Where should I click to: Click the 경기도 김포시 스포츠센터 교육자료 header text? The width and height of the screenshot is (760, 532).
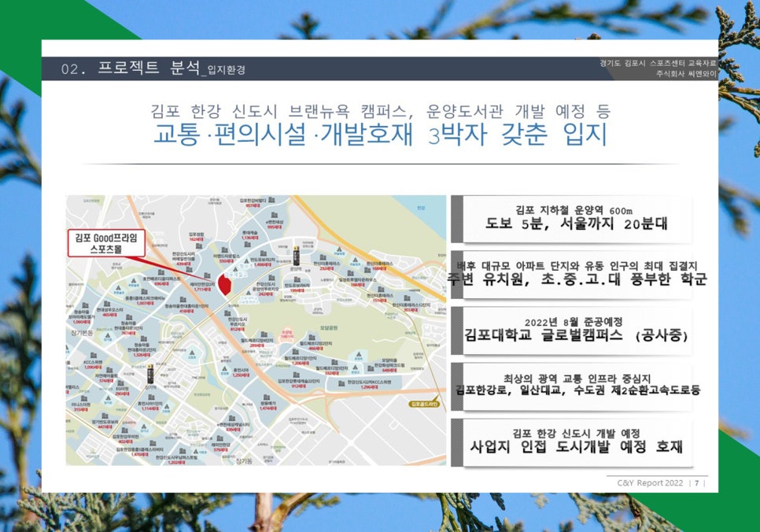pos(657,63)
